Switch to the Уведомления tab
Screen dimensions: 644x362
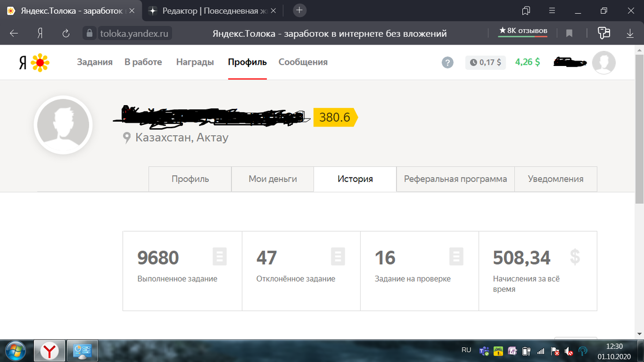tap(555, 179)
